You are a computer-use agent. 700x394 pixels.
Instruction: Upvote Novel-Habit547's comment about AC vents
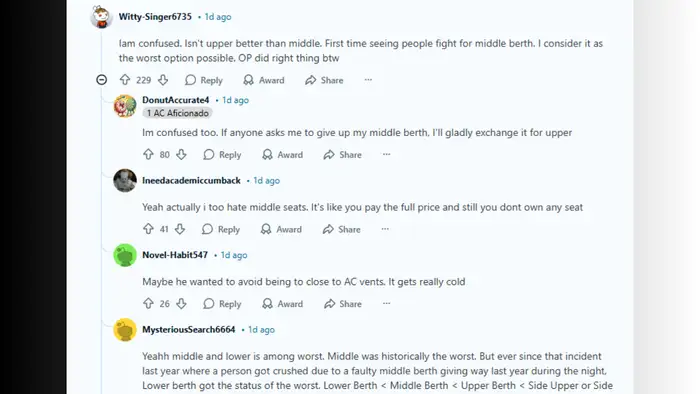pyautogui.click(x=148, y=303)
